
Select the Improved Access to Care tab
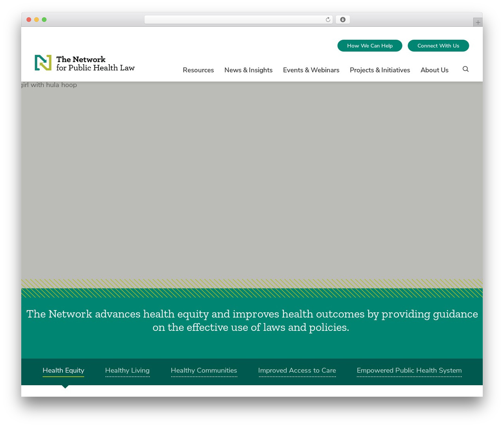click(x=297, y=371)
